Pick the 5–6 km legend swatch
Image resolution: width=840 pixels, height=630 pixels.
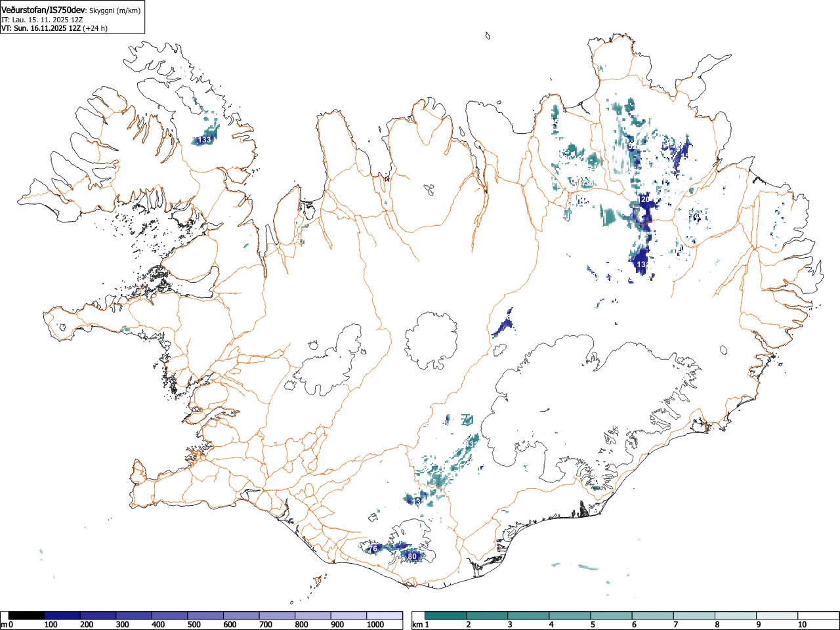612,616
